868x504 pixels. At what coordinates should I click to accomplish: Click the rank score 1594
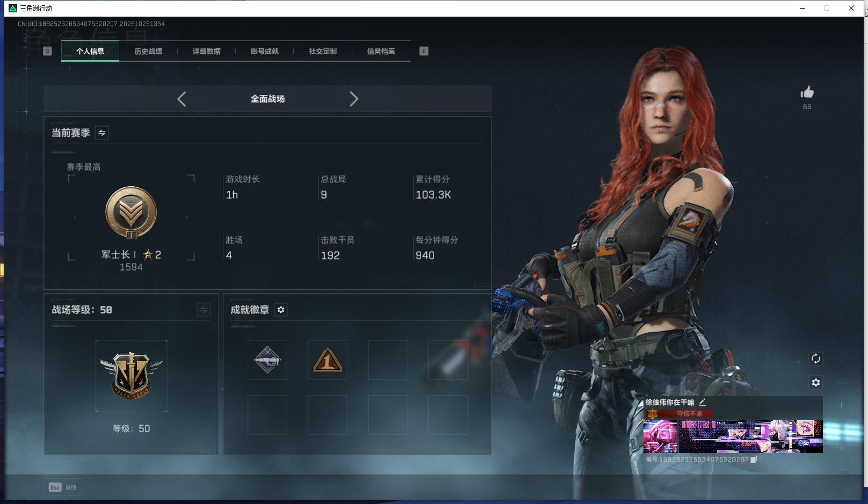(131, 267)
